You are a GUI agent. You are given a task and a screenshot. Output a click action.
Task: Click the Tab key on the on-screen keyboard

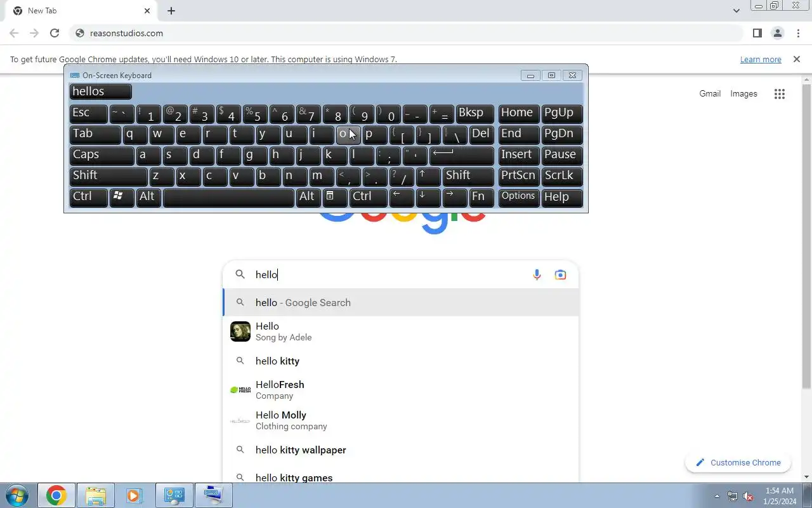click(95, 134)
